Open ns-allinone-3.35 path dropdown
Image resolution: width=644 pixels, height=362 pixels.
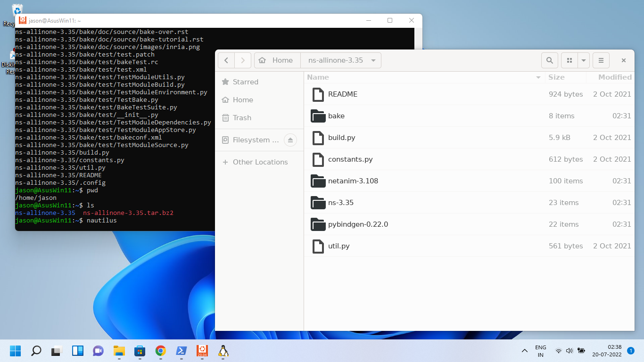(x=373, y=60)
